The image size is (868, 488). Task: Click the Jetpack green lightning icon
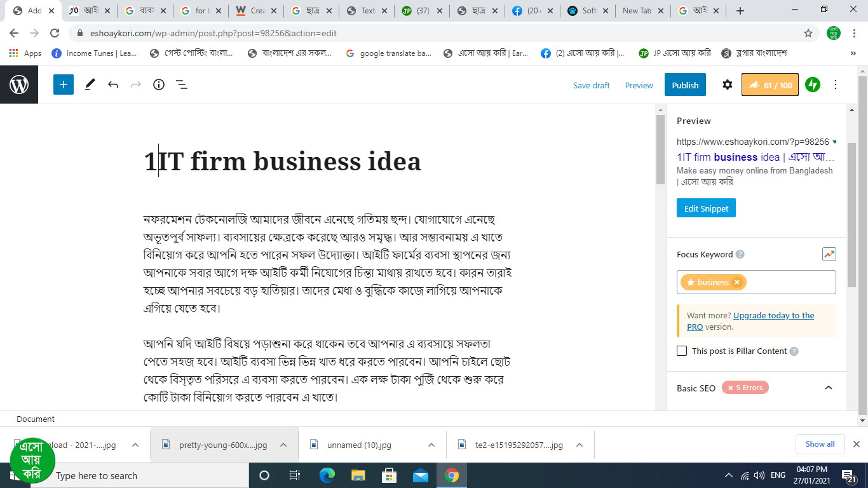pyautogui.click(x=812, y=85)
